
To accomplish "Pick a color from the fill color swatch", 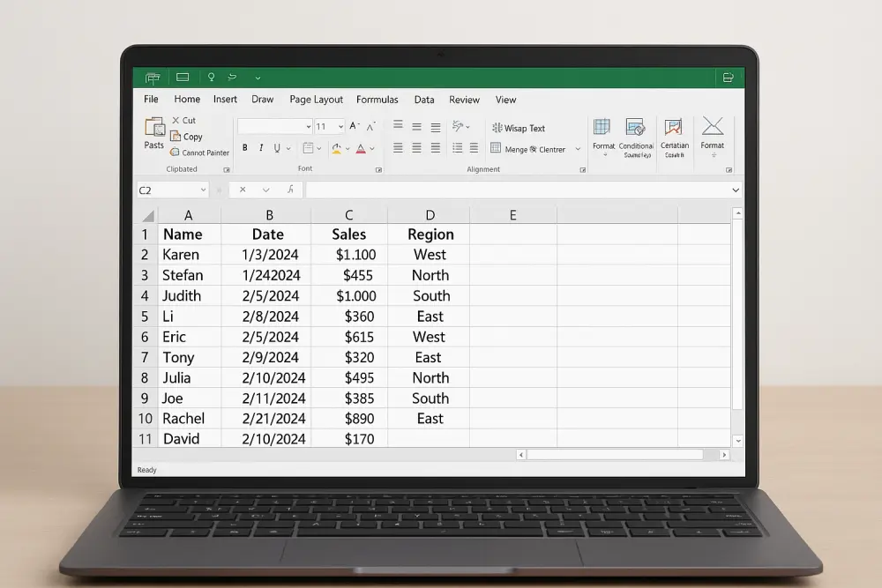I will pos(336,148).
